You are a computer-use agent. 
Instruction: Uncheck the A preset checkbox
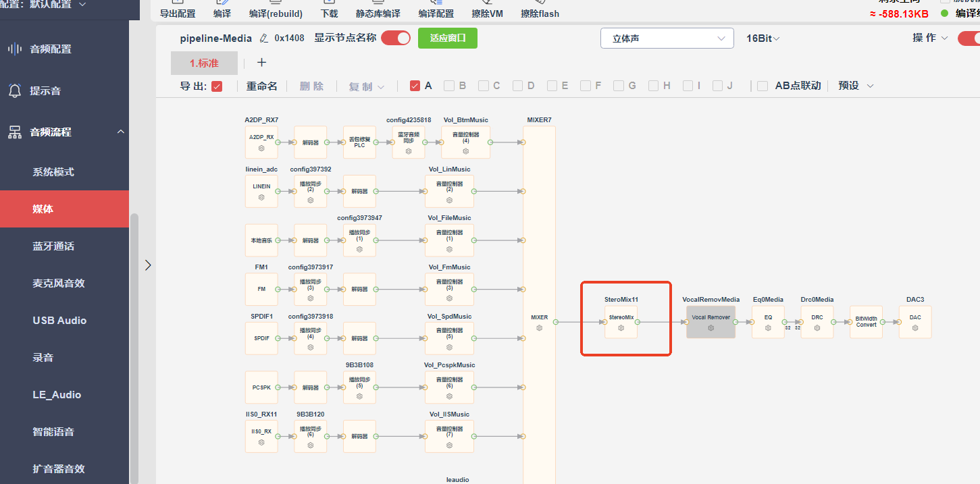[x=415, y=86]
